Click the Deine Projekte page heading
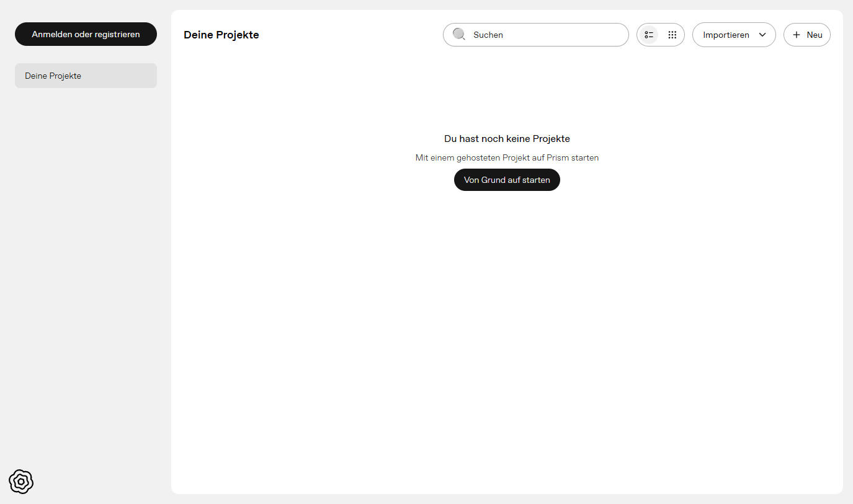The image size is (853, 504). (x=221, y=35)
